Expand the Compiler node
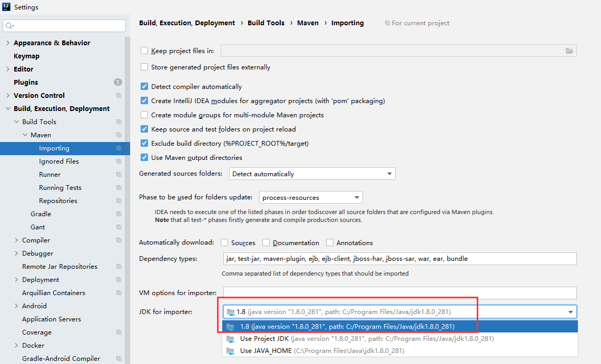This screenshot has width=601, height=364. [16, 240]
